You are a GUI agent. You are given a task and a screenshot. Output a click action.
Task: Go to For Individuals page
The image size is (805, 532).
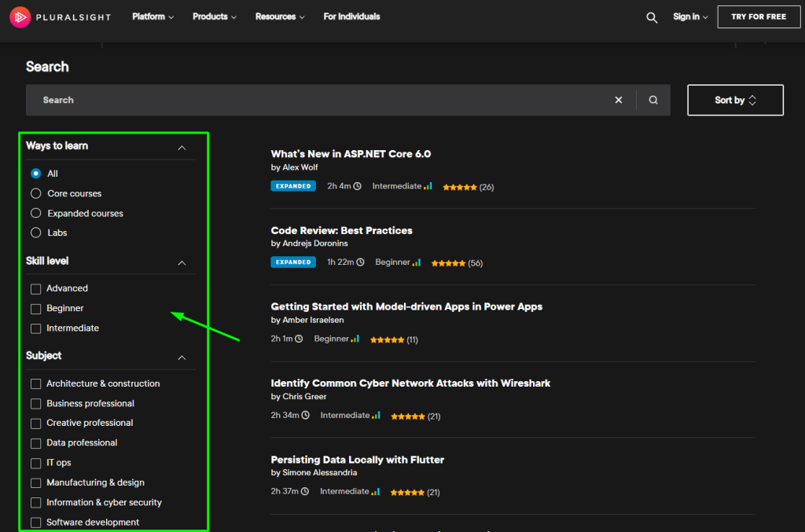351,17
